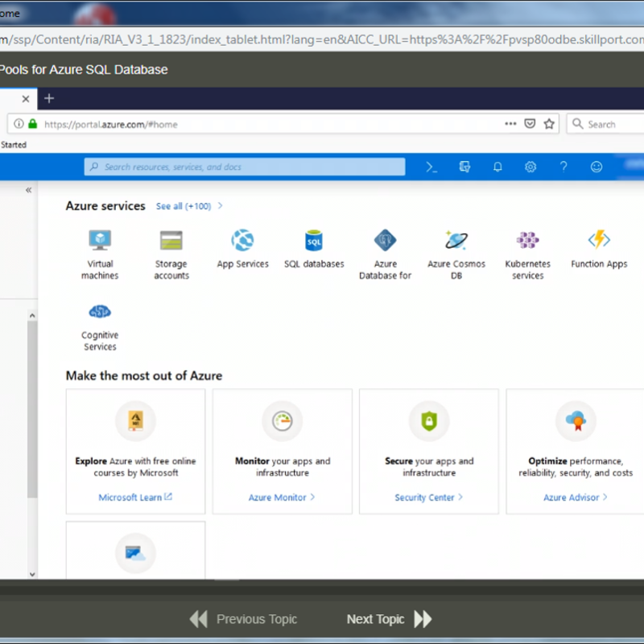Open Storage accounts service
The image size is (644, 644).
171,254
